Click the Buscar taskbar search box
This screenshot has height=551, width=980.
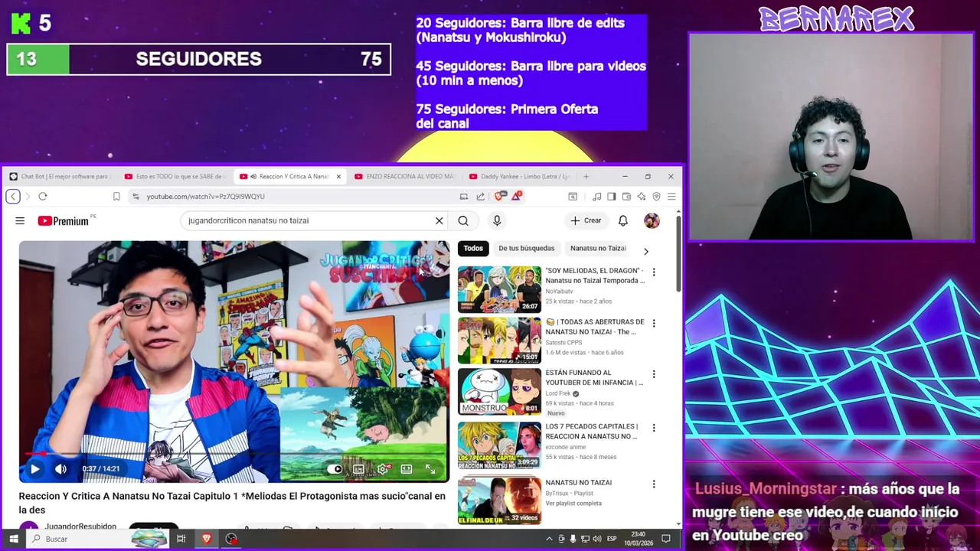(97, 539)
